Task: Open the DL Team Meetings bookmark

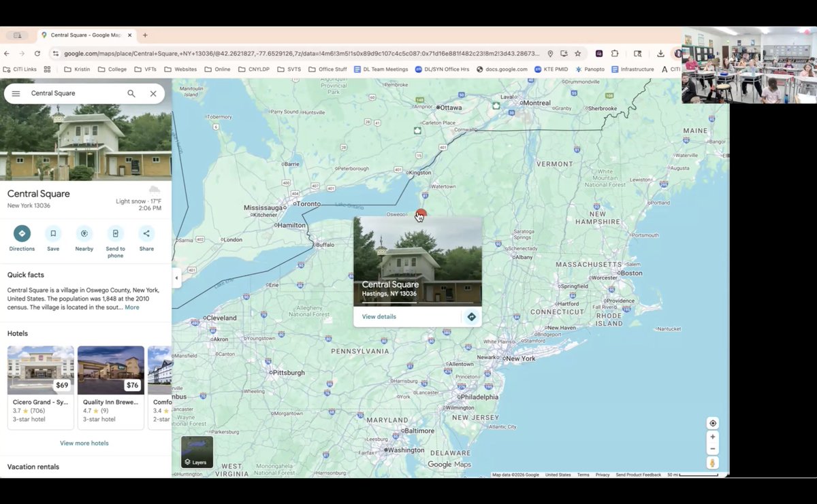Action: (x=381, y=69)
